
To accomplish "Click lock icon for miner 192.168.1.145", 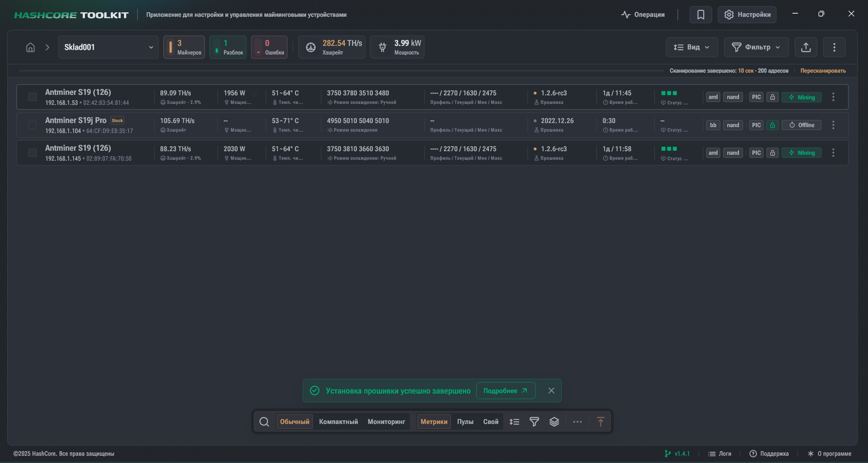I will pyautogui.click(x=773, y=153).
